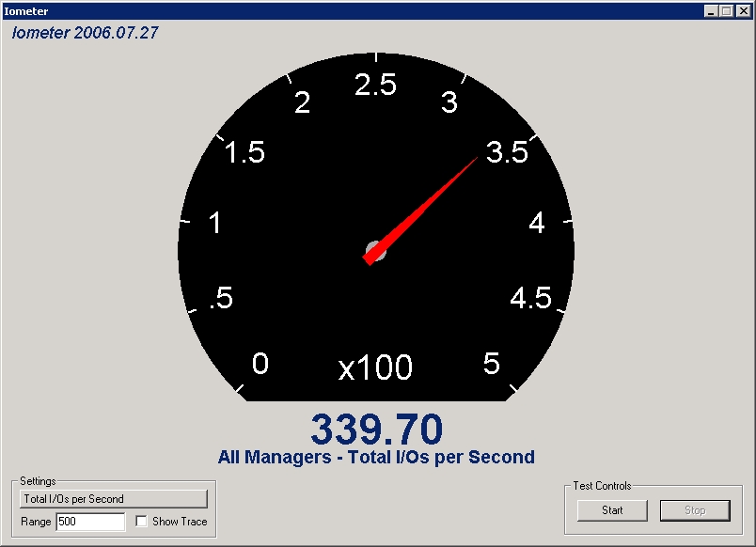Minimize the Iometer window

tap(712, 11)
